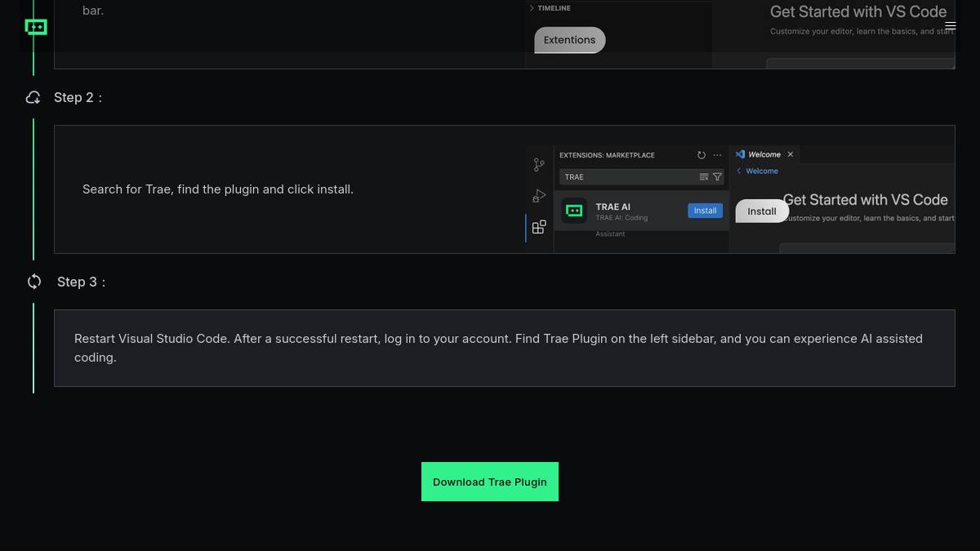Follow the blue Welcome breadcrumb link
980x551 pixels.
pos(762,171)
